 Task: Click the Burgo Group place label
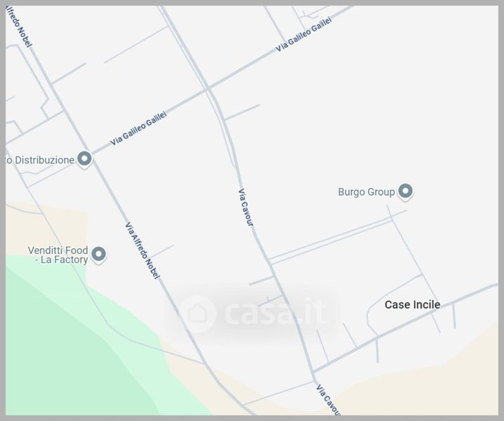[x=366, y=192]
